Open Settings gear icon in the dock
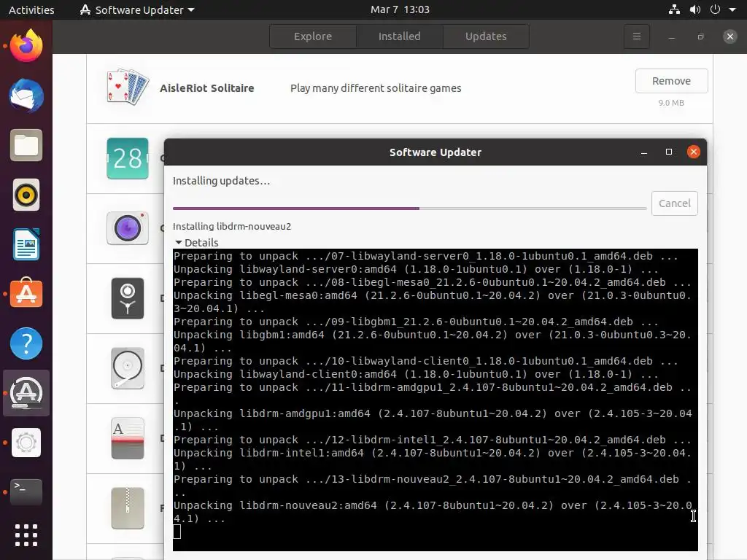 tap(26, 443)
